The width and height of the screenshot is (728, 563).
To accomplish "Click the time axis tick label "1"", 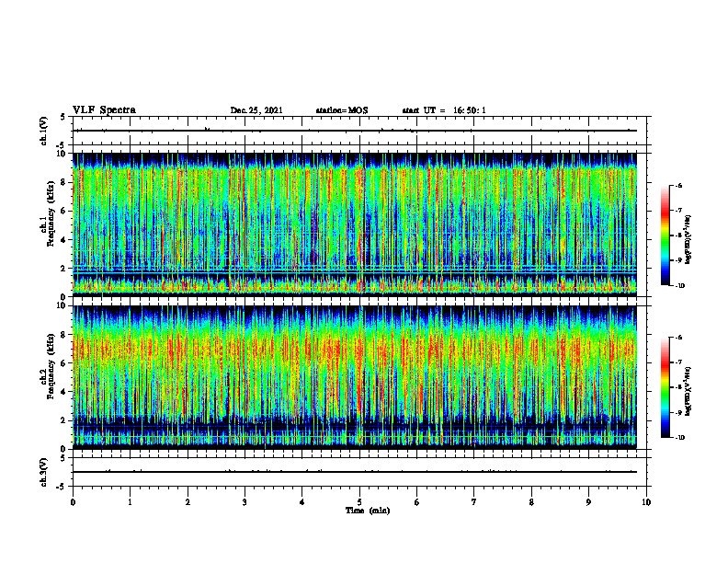I will 131,502.
